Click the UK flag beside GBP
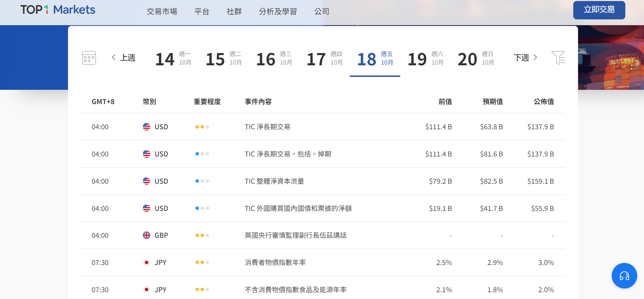 147,235
